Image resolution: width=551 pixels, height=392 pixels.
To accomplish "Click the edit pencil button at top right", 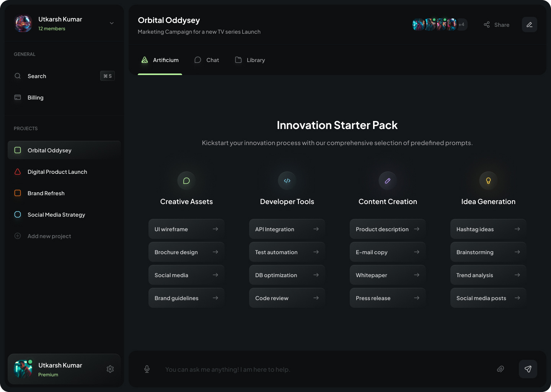I will 530,24.
